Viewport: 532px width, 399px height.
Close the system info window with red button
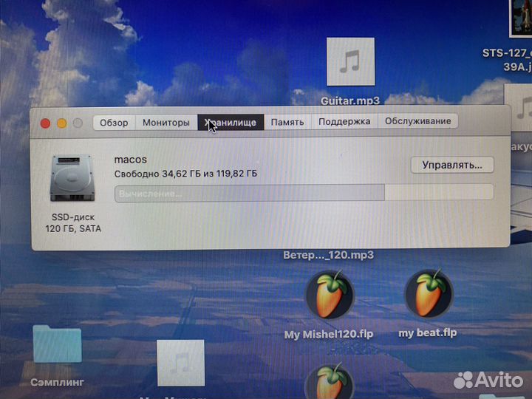click(x=46, y=123)
